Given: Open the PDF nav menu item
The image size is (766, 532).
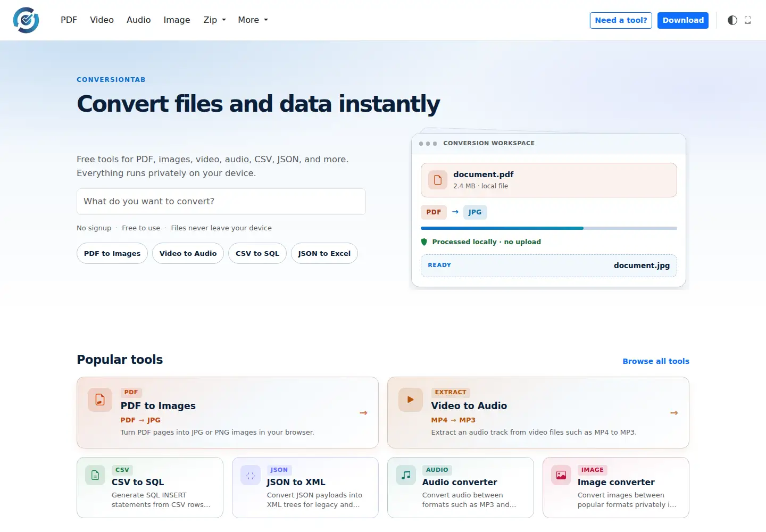Looking at the screenshot, I should tap(69, 20).
